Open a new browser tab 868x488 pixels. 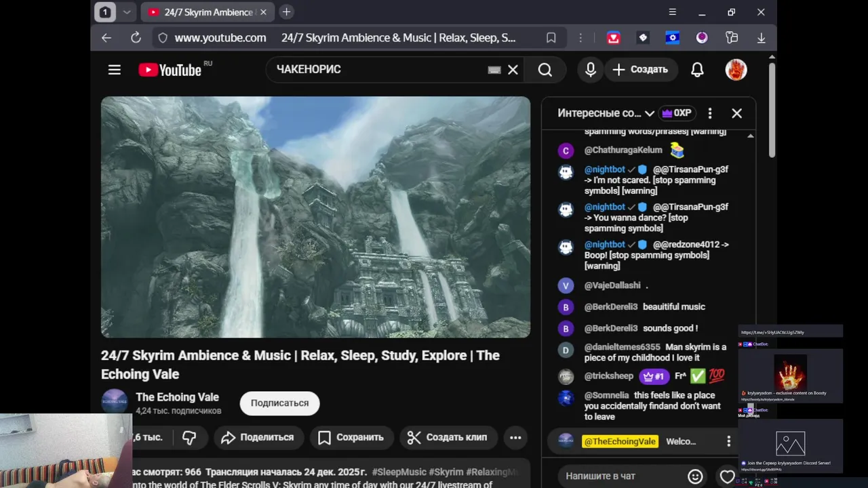[286, 12]
